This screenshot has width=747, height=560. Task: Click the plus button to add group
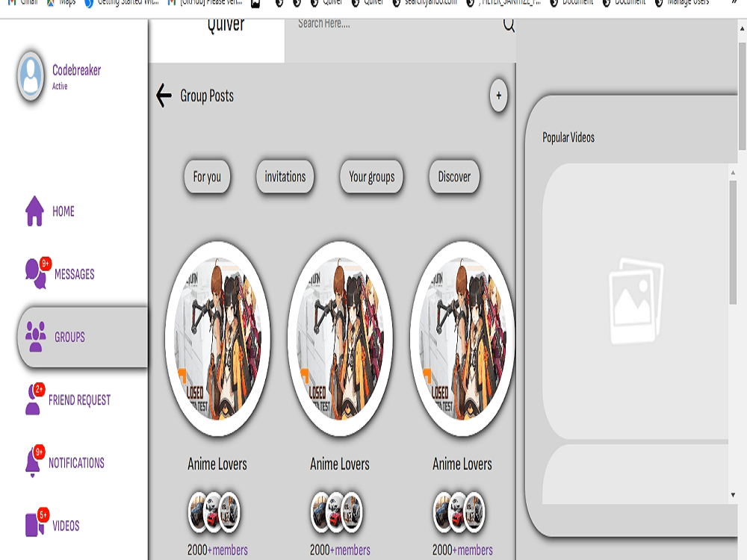(498, 96)
